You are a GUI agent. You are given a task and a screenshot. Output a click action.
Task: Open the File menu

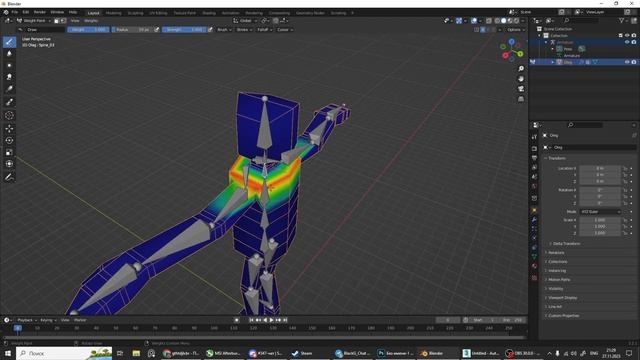(15, 12)
